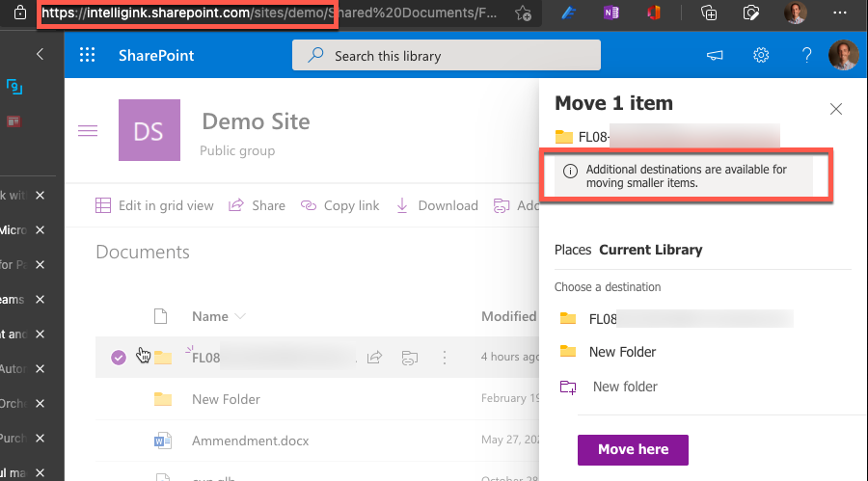Open the SharePoint settings gear
This screenshot has height=481, width=868.
[761, 55]
